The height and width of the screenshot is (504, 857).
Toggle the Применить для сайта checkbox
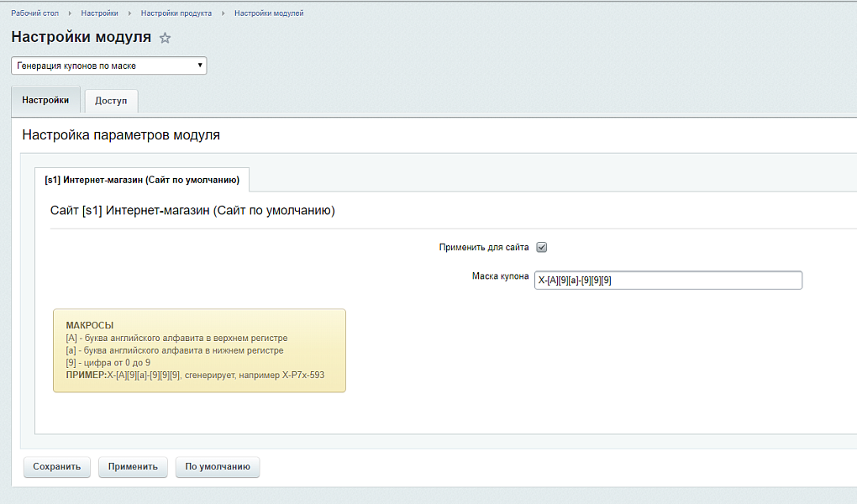(x=542, y=247)
